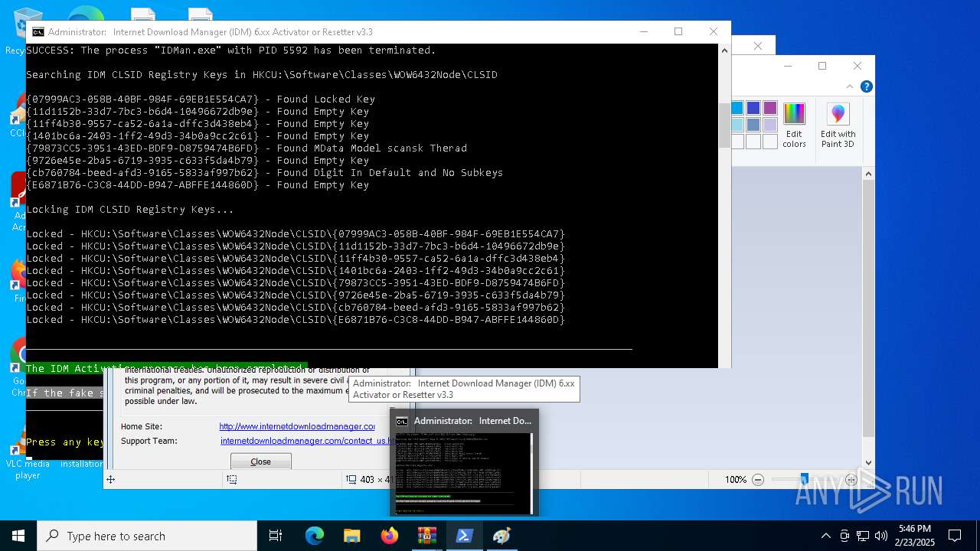Click 100% zoom level text in Paint

(736, 480)
